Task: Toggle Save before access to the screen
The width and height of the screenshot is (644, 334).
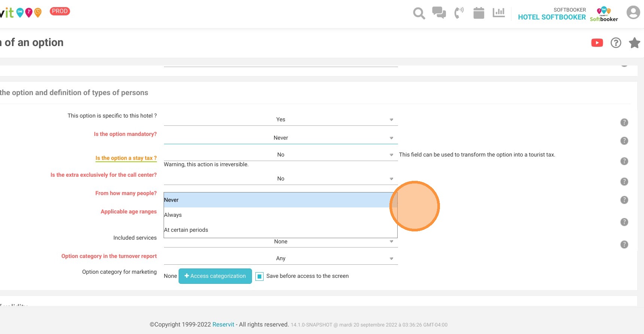Action: tap(259, 276)
